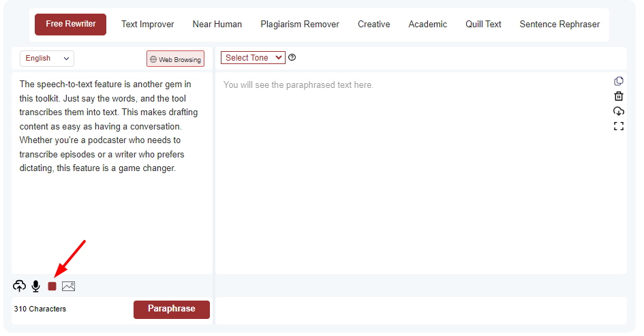The image size is (644, 336).
Task: Switch to Quill Text mode
Action: click(483, 25)
